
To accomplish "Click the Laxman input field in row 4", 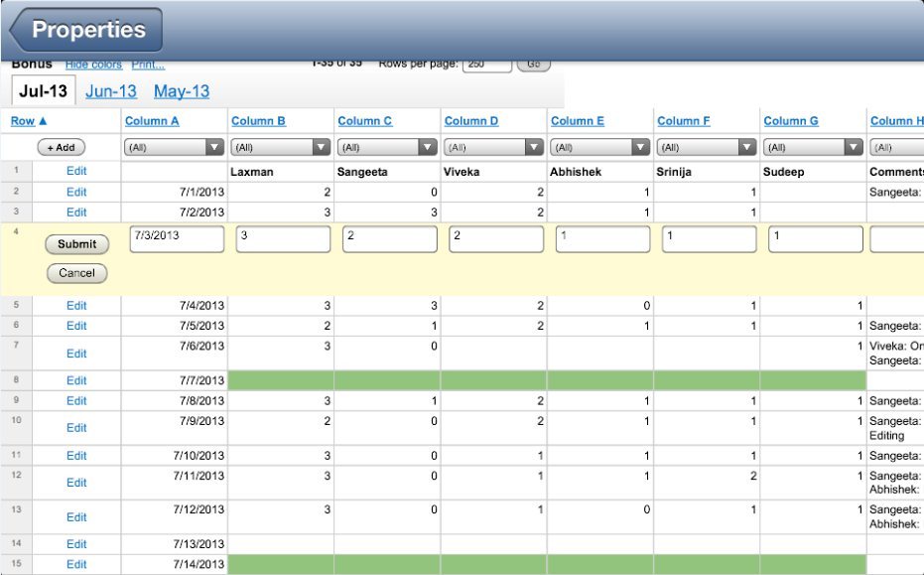I will (284, 239).
